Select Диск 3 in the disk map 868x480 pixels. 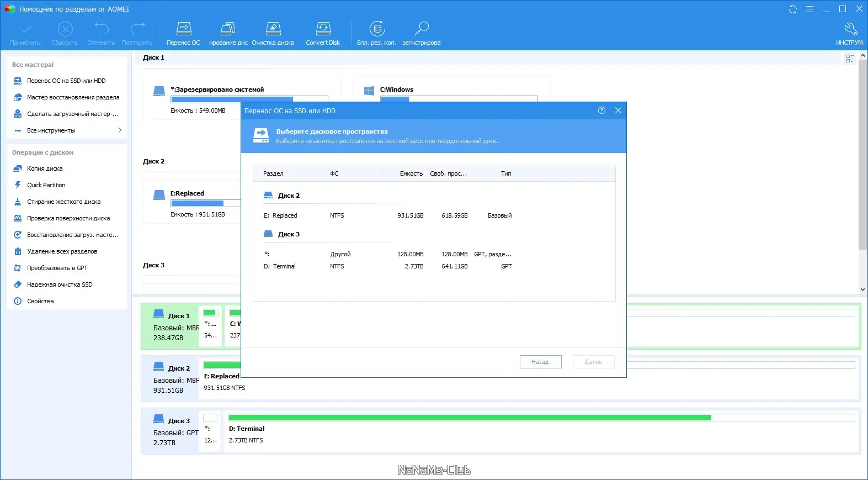(170, 431)
